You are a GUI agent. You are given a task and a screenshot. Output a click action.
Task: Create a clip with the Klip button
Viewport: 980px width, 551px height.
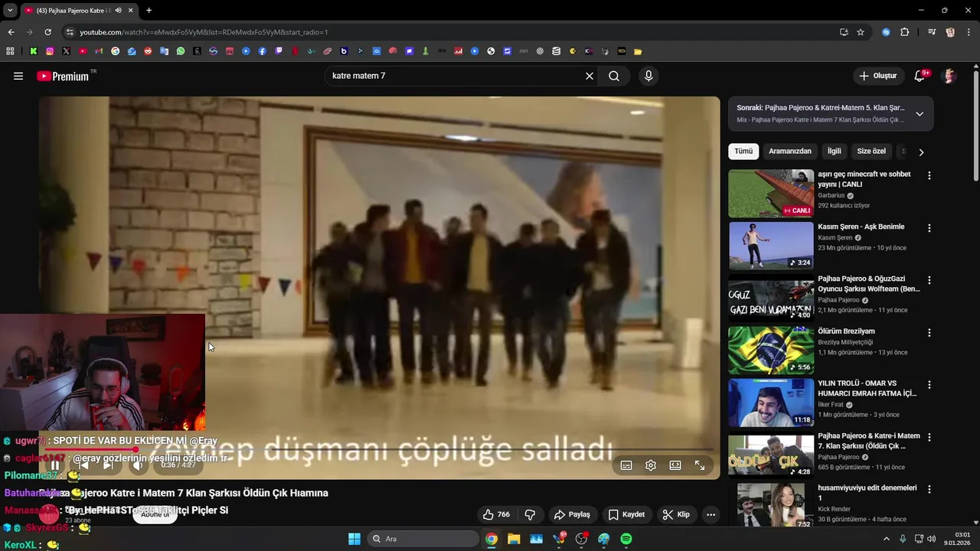pyautogui.click(x=676, y=514)
